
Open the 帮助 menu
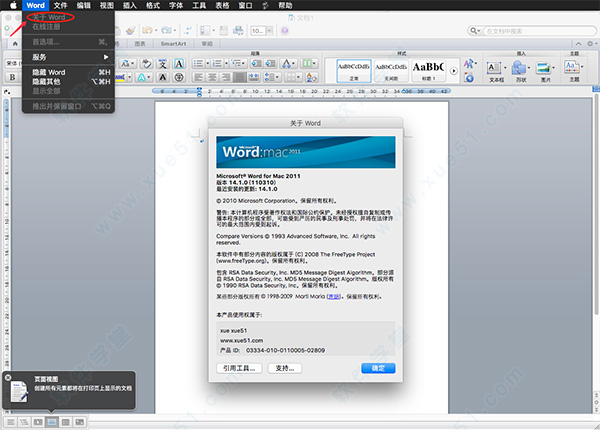(x=285, y=5)
